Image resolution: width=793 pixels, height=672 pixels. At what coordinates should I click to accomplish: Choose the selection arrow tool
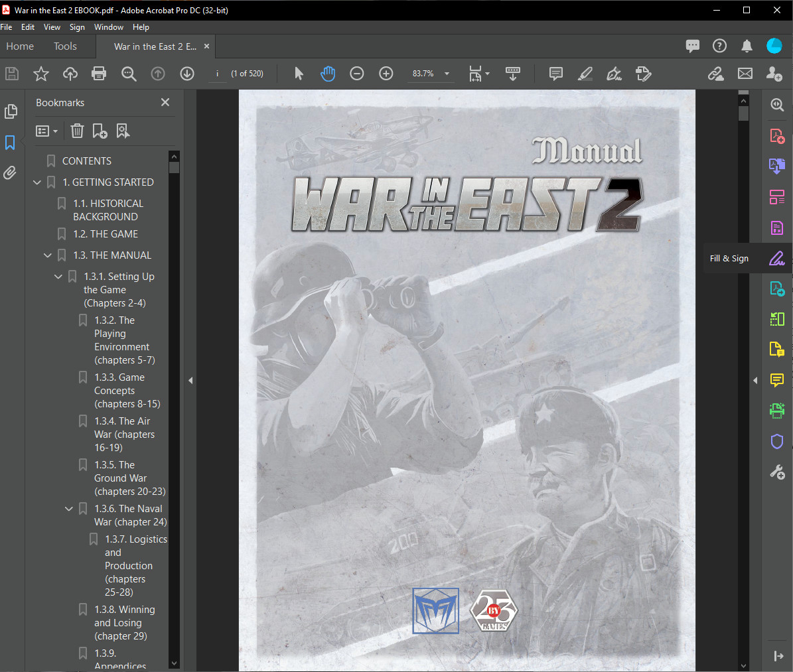point(299,74)
